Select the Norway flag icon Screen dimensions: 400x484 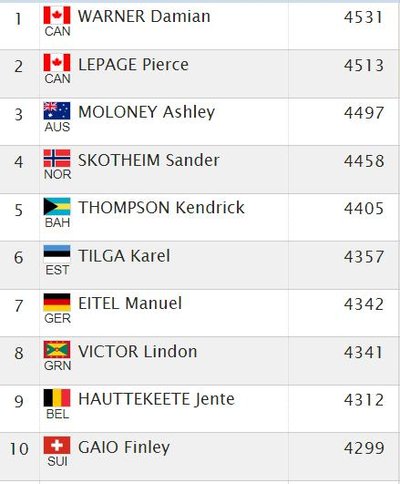point(57,158)
